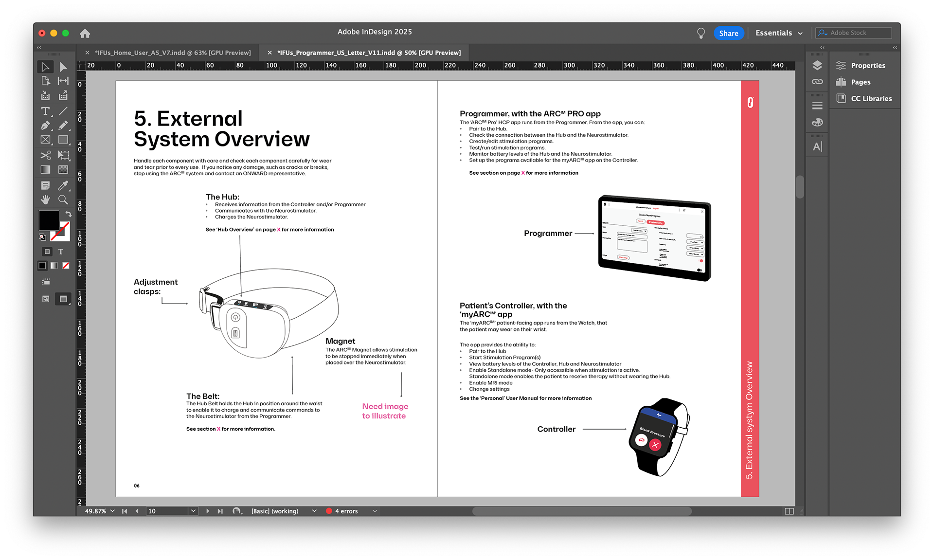
Task: Swap fill and stroke colors
Action: pyautogui.click(x=68, y=214)
